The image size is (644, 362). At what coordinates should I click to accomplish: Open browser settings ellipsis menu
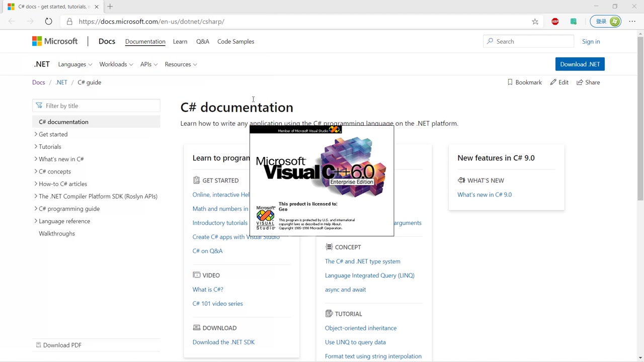[x=632, y=22]
